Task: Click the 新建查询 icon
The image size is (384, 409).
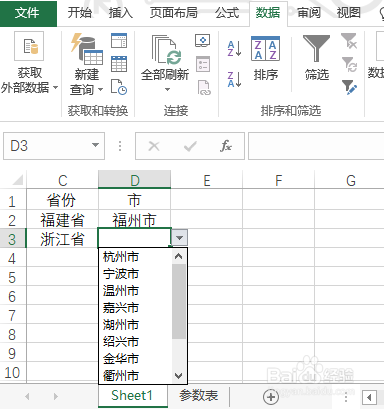Action: pyautogui.click(x=86, y=49)
